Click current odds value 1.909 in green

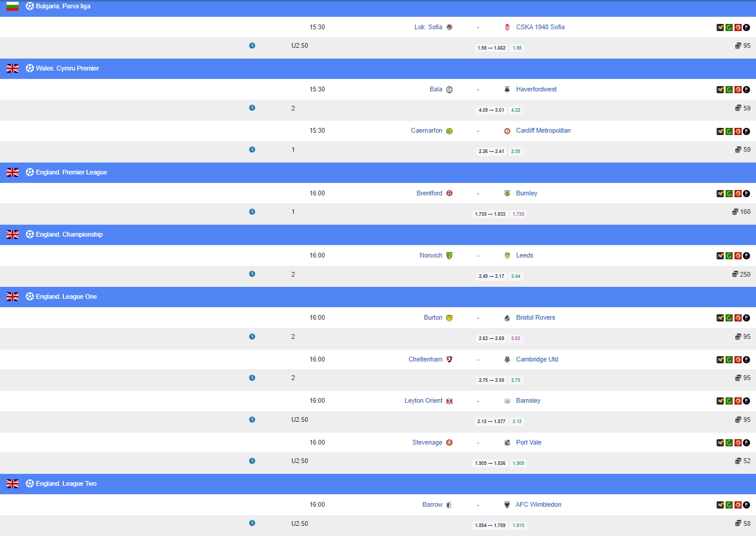click(x=518, y=463)
